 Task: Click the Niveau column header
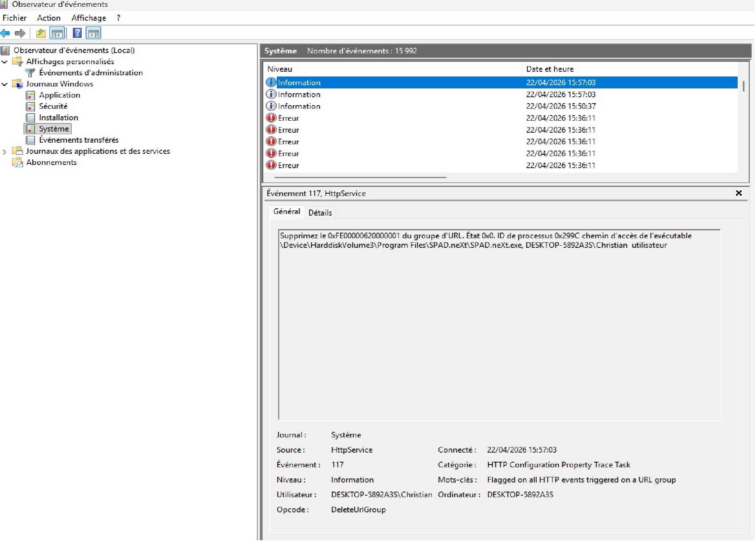280,69
